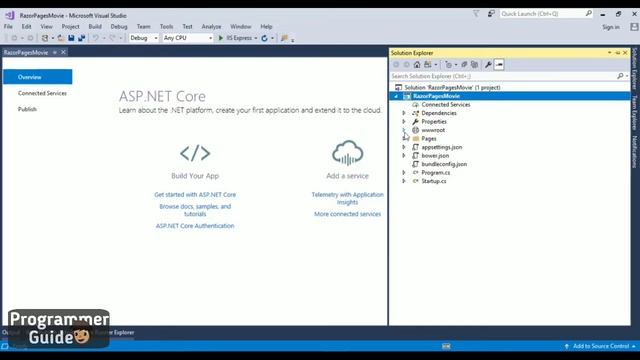640x360 pixels.
Task: Close the RazorPagesMovie document tab
Action: coord(63,52)
